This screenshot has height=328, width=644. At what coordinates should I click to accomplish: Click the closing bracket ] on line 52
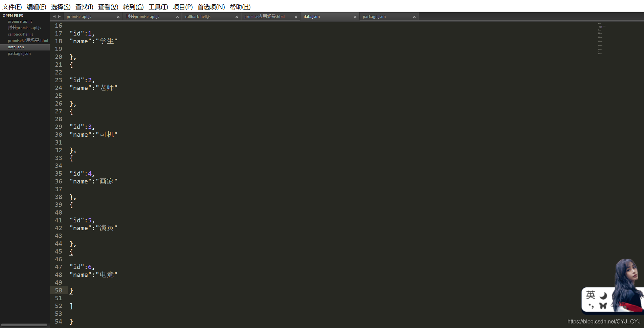point(71,306)
